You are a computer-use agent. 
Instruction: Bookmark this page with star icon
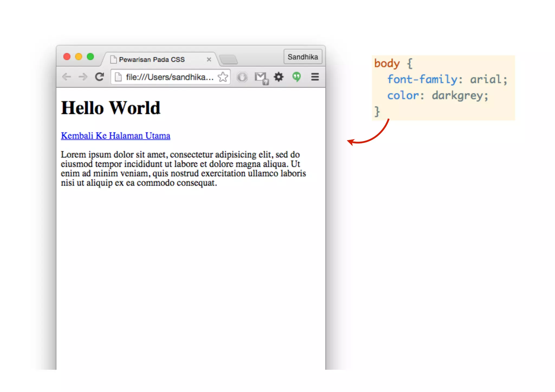223,77
